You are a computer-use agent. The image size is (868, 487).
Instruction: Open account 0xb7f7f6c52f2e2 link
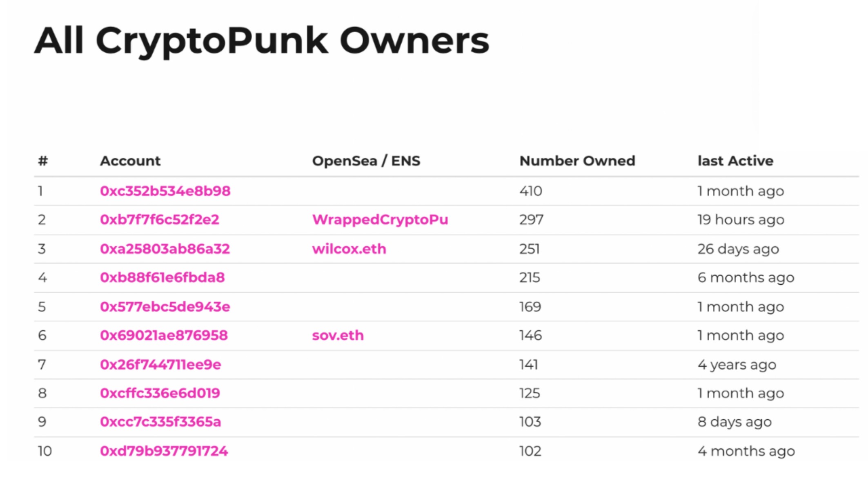159,220
